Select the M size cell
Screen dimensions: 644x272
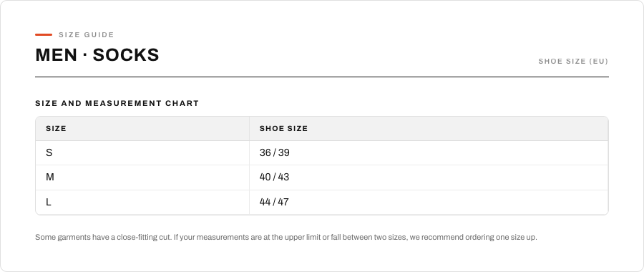pyautogui.click(x=142, y=178)
